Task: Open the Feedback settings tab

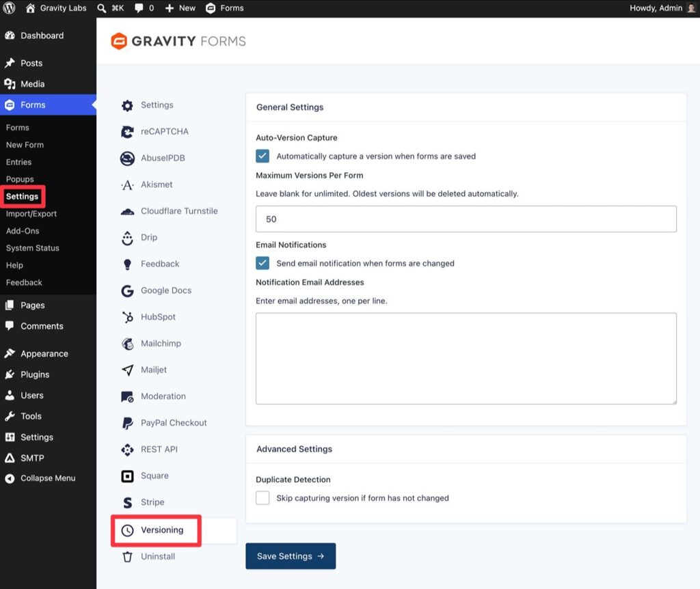Action: click(160, 264)
